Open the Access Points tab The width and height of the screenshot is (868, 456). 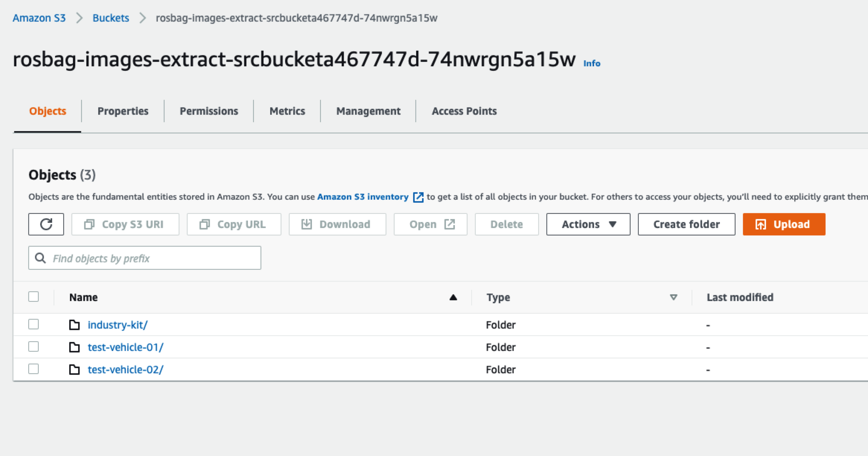coord(464,111)
